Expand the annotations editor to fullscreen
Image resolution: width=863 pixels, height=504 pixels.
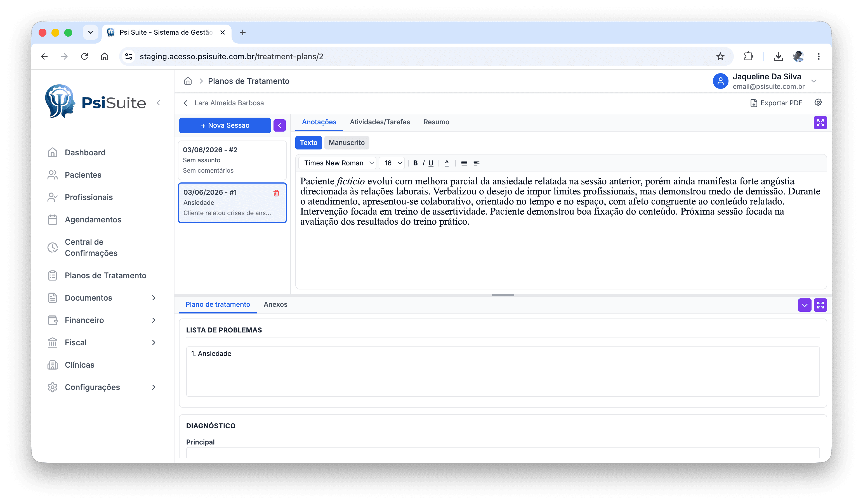point(820,122)
